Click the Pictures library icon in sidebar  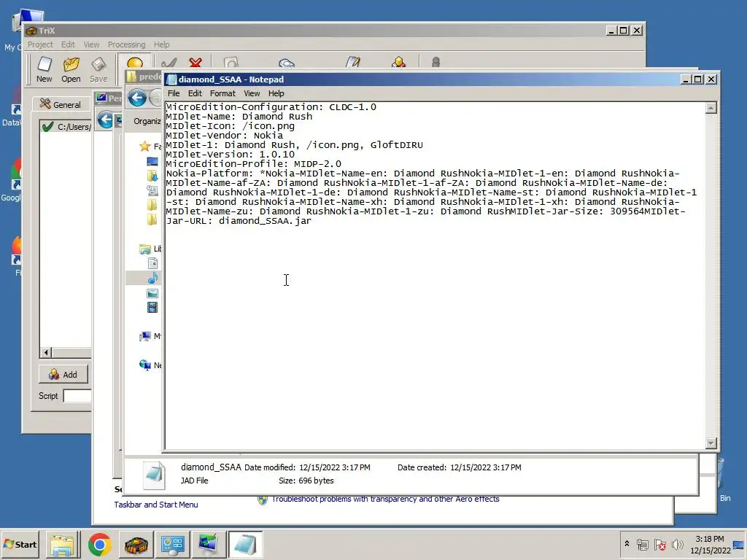(x=152, y=293)
